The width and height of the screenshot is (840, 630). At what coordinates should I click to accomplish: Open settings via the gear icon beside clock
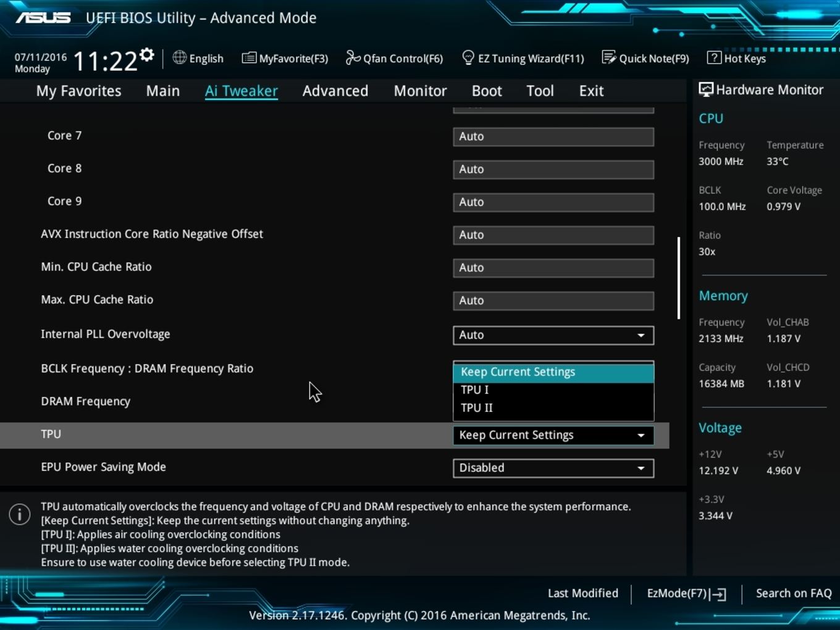146,56
